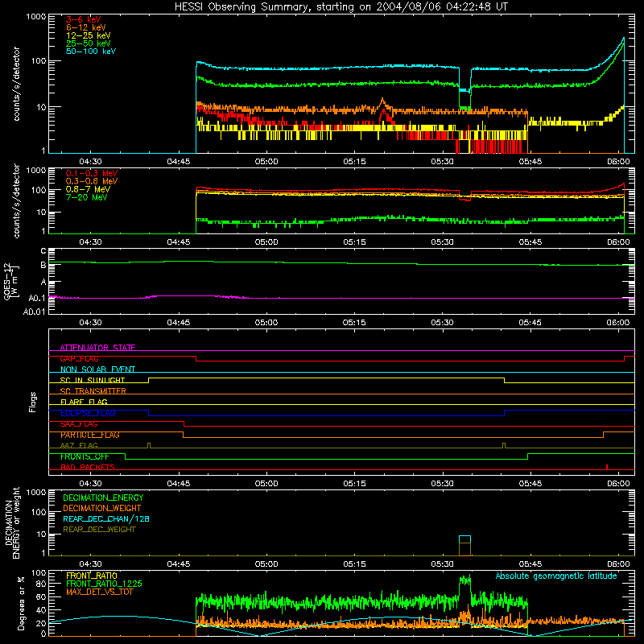This screenshot has width=644, height=644.
Task: Select the green 25-50 keV legend label
Action: 89,43
